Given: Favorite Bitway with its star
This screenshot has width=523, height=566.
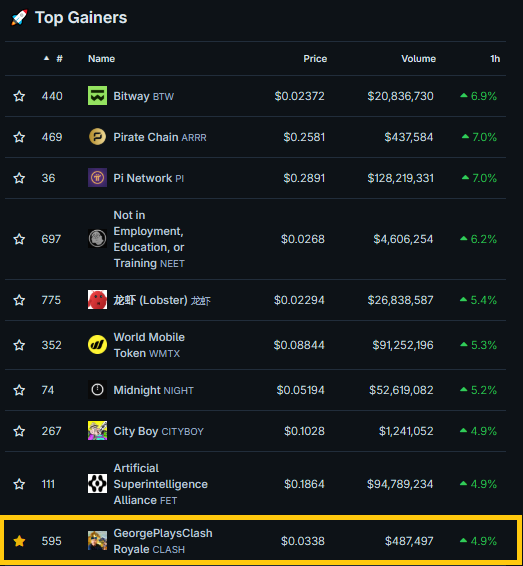Looking at the screenshot, I should (19, 96).
